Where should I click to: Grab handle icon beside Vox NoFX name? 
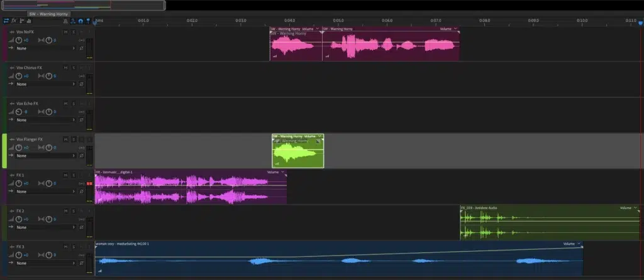pos(12,32)
